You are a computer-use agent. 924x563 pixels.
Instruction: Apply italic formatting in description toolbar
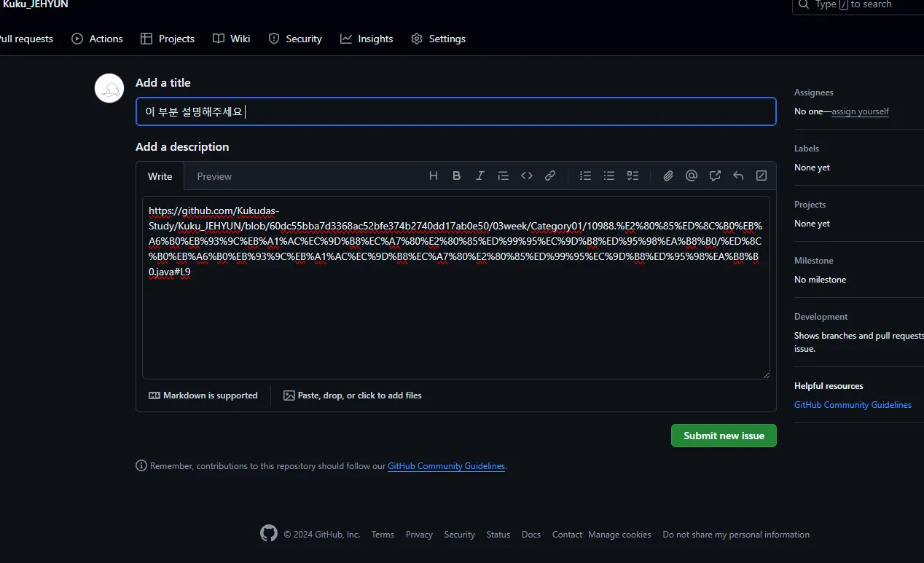pyautogui.click(x=480, y=176)
